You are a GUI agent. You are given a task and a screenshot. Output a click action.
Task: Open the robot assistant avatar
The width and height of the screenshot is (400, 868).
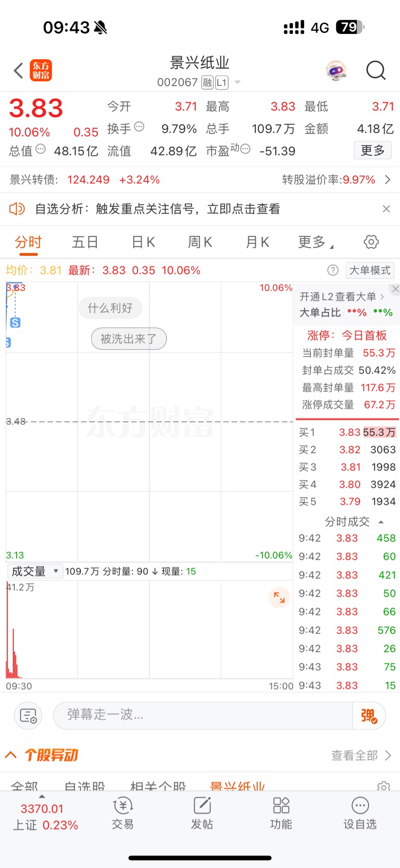(x=336, y=70)
